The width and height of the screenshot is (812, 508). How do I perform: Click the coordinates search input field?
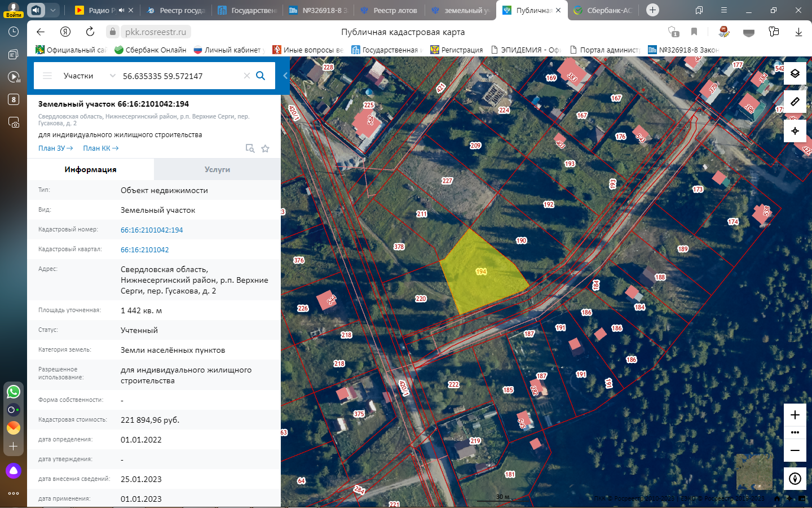(180, 76)
